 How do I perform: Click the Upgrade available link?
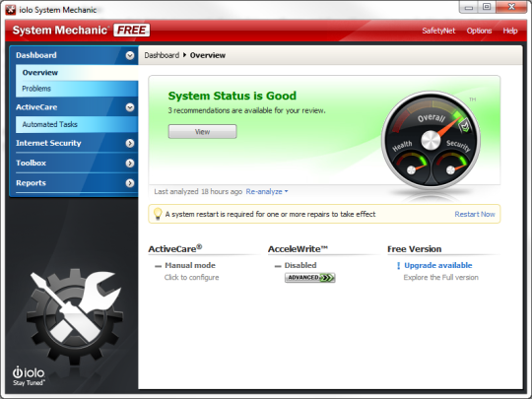438,265
